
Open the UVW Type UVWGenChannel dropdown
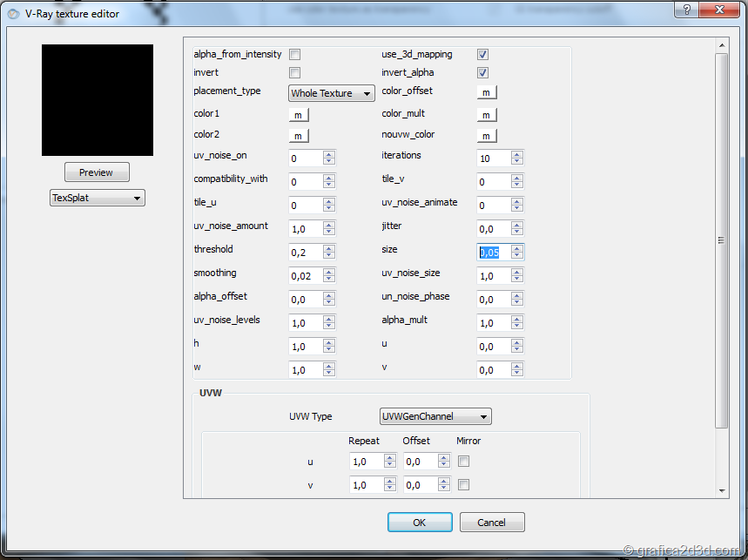pos(435,416)
